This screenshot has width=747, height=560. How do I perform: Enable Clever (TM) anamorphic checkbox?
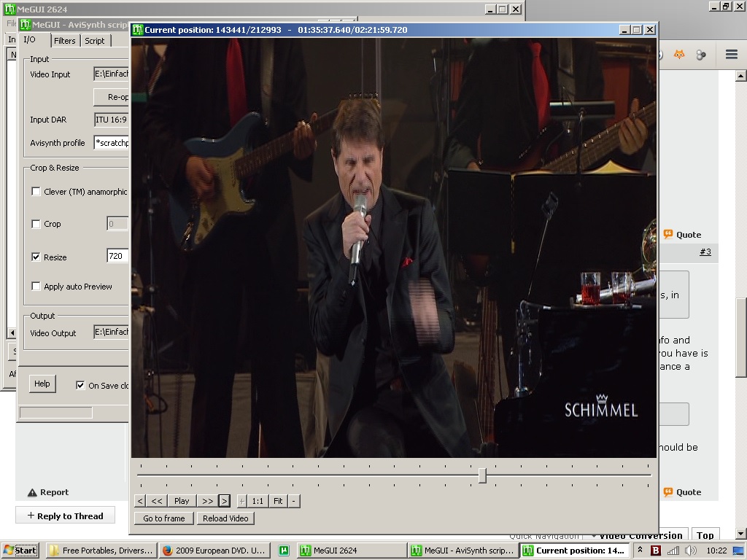pyautogui.click(x=36, y=192)
